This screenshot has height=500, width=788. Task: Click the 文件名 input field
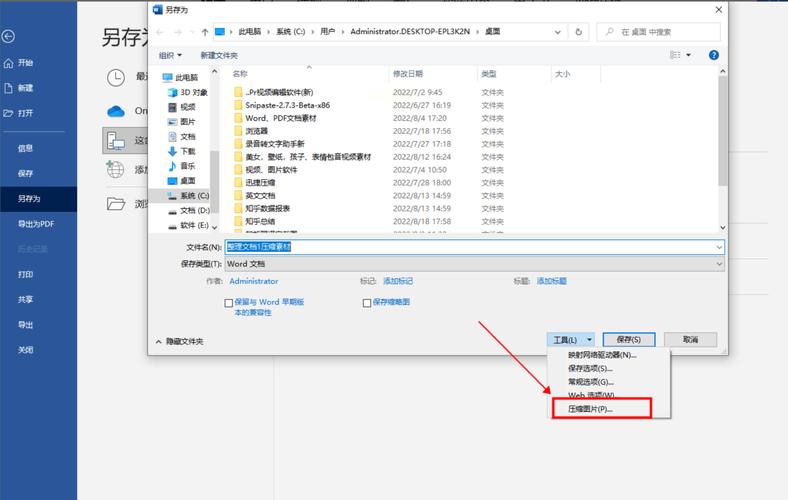[x=474, y=247]
